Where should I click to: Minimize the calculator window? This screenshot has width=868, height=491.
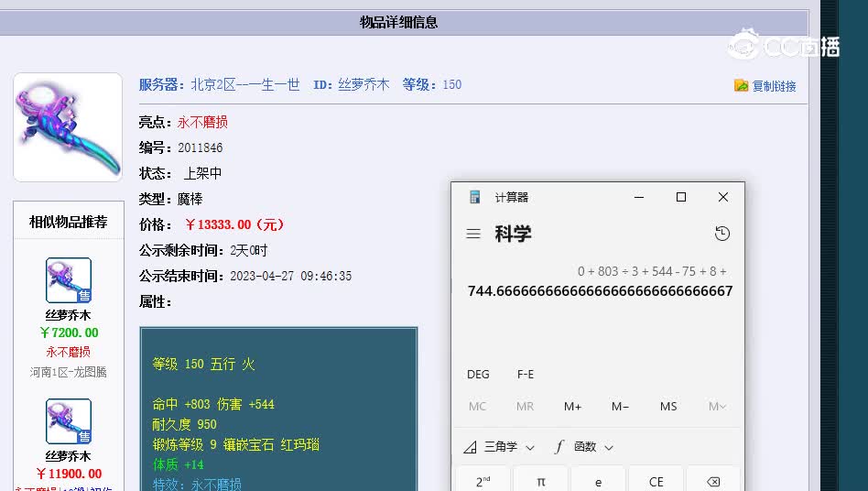pyautogui.click(x=639, y=197)
